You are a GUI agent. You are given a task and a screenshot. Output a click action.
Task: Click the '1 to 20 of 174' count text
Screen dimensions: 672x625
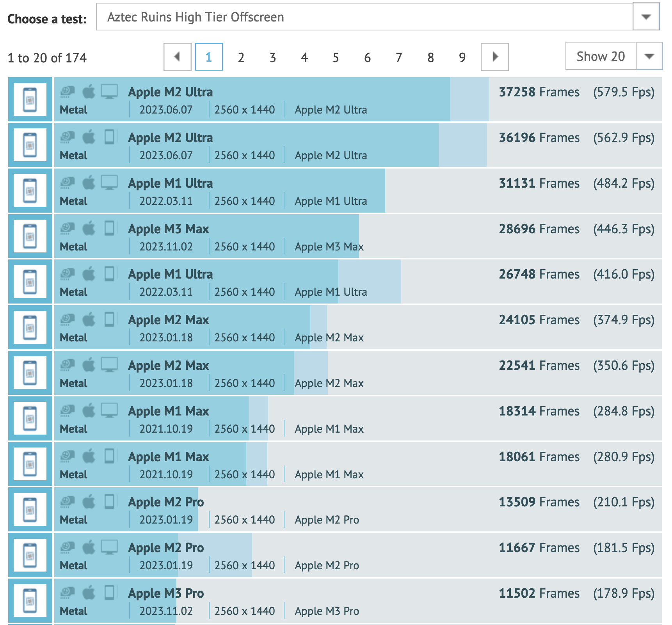point(47,58)
